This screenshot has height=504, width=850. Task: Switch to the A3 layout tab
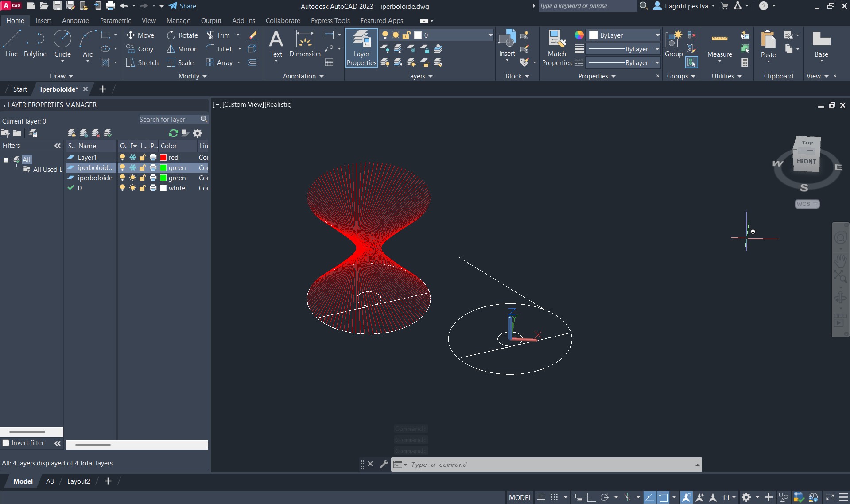point(50,481)
